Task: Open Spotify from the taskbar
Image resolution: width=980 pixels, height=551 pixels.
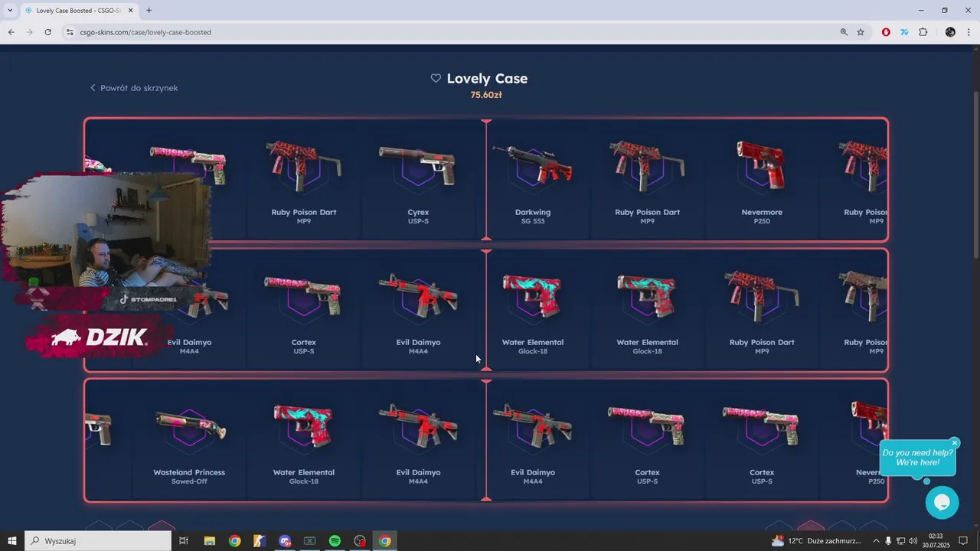Action: (x=335, y=541)
